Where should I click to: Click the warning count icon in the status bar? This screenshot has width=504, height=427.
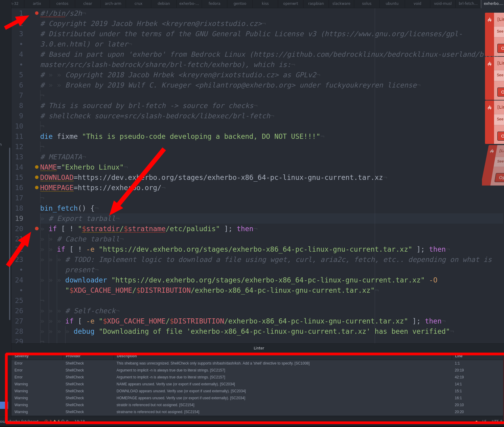click(x=55, y=421)
